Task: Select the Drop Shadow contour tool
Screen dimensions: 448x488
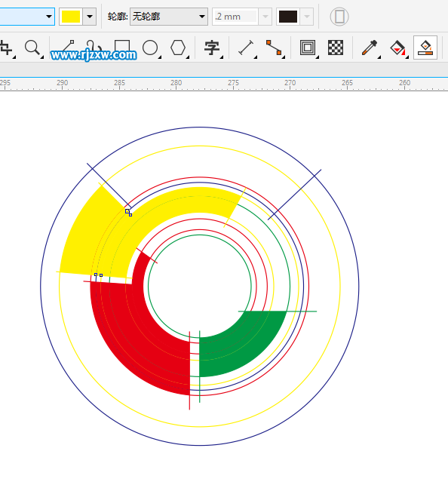Action: click(308, 48)
